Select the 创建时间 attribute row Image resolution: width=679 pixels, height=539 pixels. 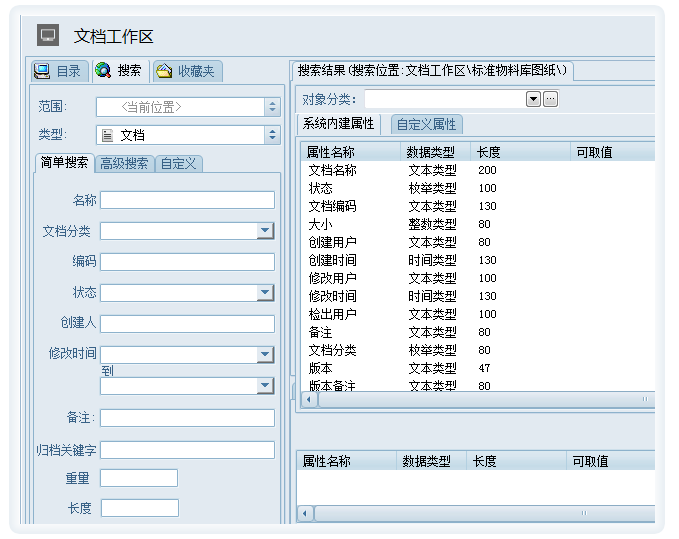coord(333,260)
